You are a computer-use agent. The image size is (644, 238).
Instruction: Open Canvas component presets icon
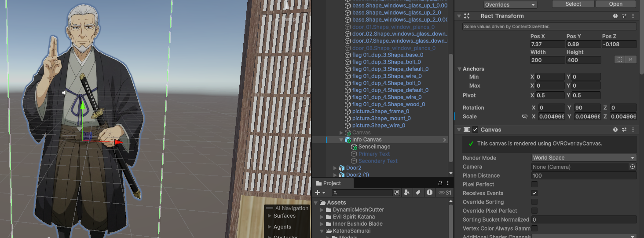624,130
